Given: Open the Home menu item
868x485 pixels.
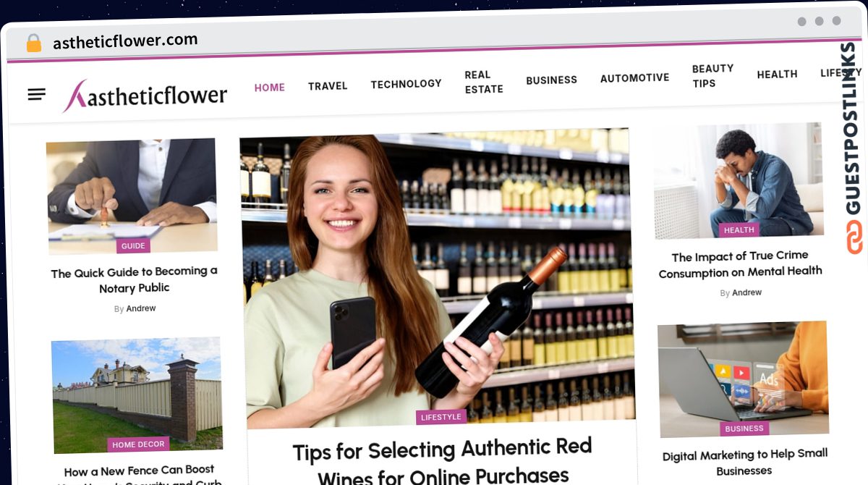Looking at the screenshot, I should pyautogui.click(x=270, y=88).
